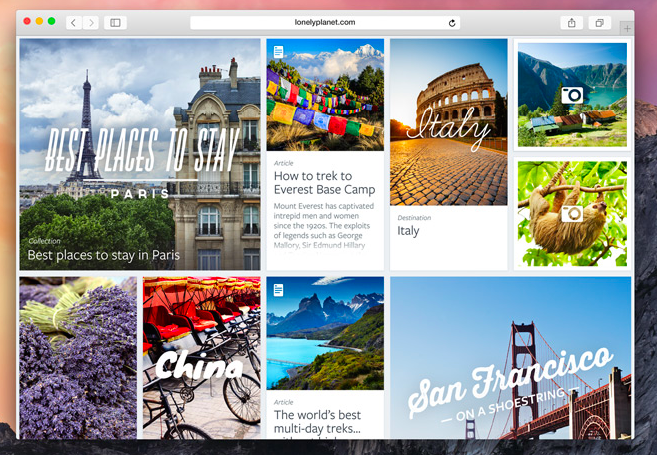This screenshot has width=657, height=455.
Task: Click the Everest article summary paragraph
Action: coord(323,226)
